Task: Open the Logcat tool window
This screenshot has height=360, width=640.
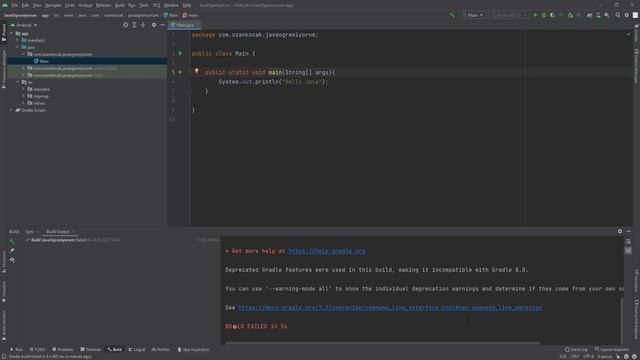Action: 137,349
